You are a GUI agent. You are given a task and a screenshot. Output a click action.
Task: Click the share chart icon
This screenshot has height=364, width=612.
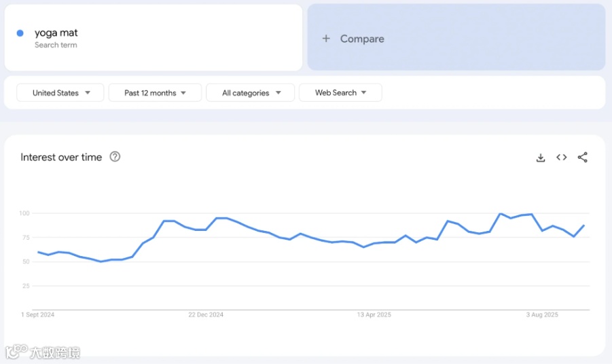tap(582, 158)
